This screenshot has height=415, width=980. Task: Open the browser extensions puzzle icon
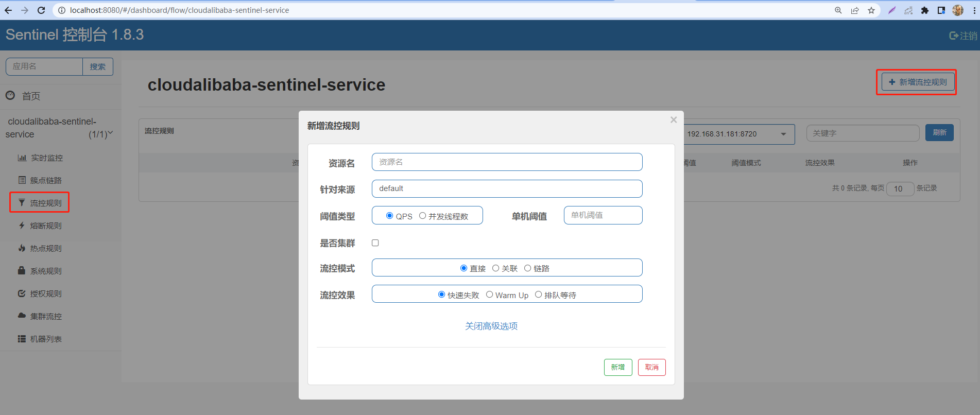[x=925, y=10]
